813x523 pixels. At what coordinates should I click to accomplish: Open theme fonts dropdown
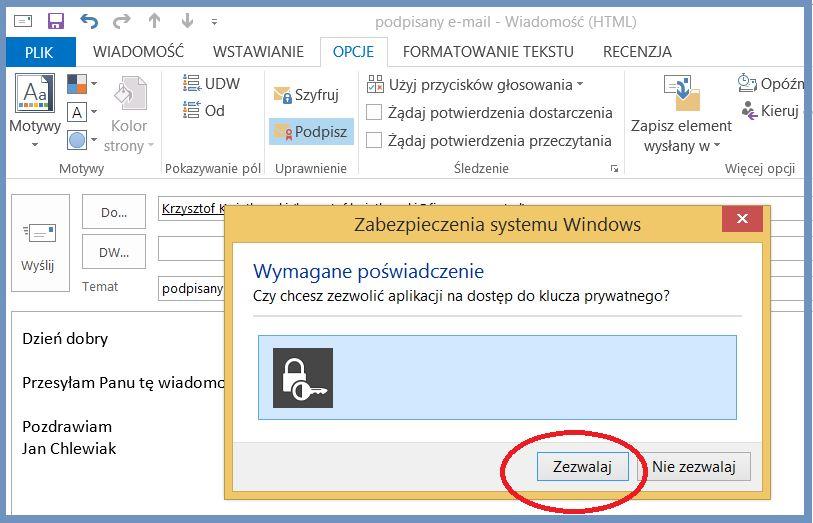click(x=82, y=111)
